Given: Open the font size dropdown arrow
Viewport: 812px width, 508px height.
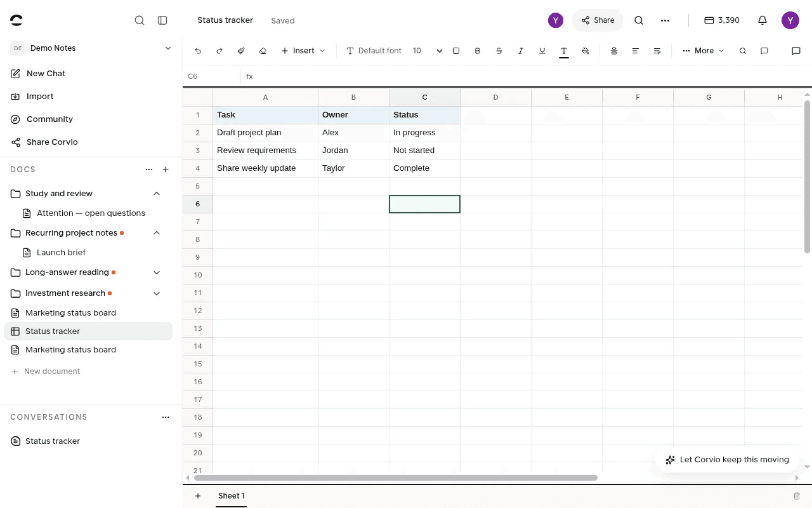Looking at the screenshot, I should pyautogui.click(x=440, y=51).
